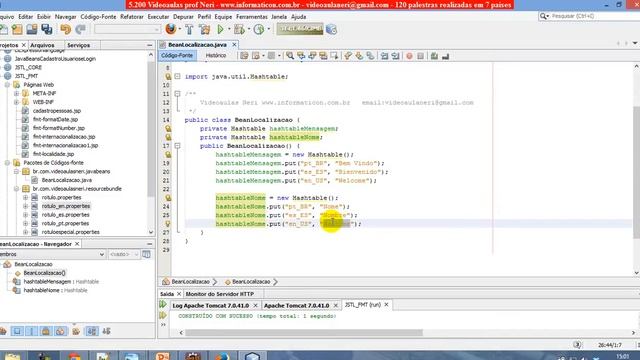Expand the WEB-INF folder node
The width and height of the screenshot is (640, 360).
(17, 102)
